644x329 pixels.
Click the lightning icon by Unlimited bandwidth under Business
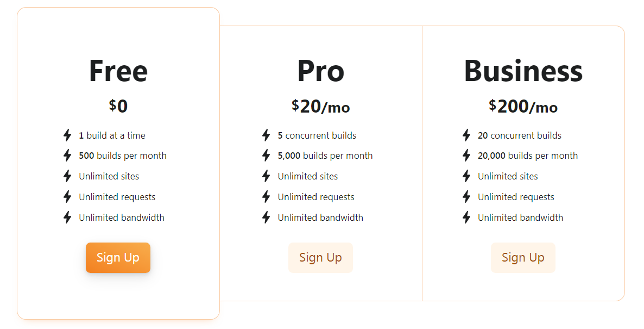(x=466, y=218)
